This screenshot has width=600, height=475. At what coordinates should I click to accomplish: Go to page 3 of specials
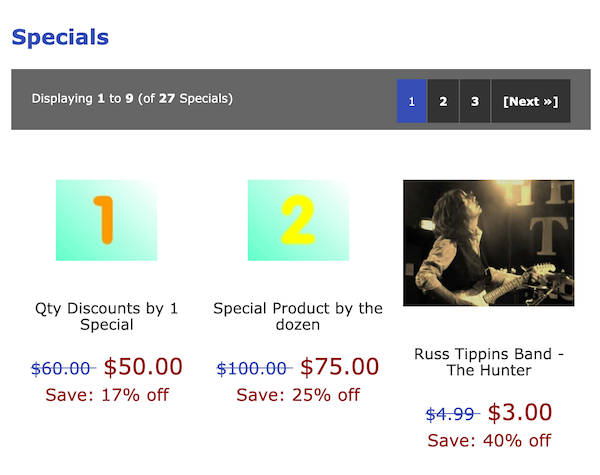475,101
